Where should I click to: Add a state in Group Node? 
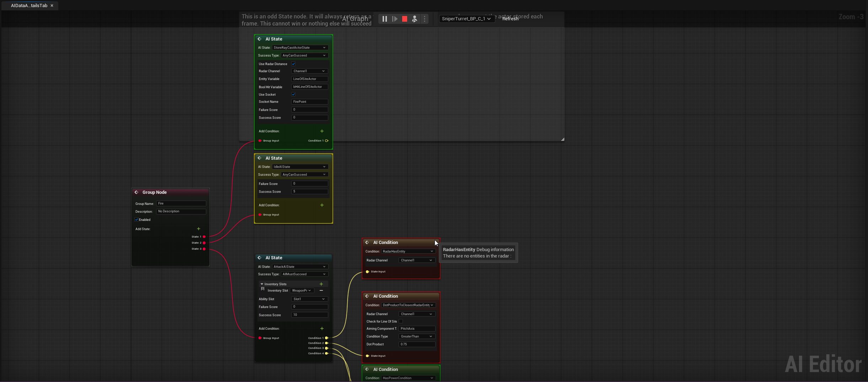coord(198,229)
